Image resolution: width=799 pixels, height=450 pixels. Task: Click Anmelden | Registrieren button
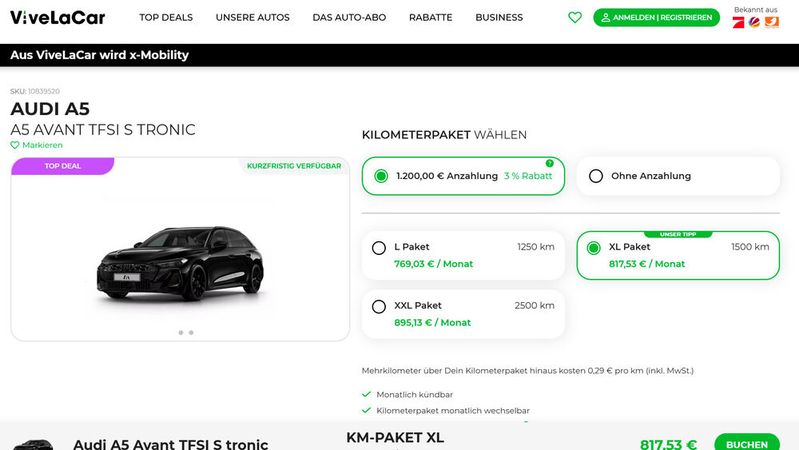click(x=656, y=17)
